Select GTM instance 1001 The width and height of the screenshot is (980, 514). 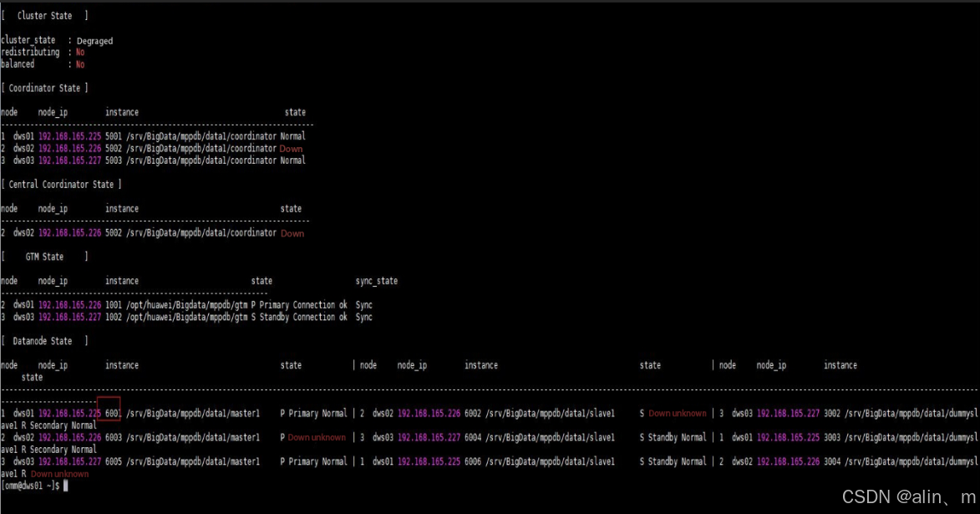tap(114, 305)
